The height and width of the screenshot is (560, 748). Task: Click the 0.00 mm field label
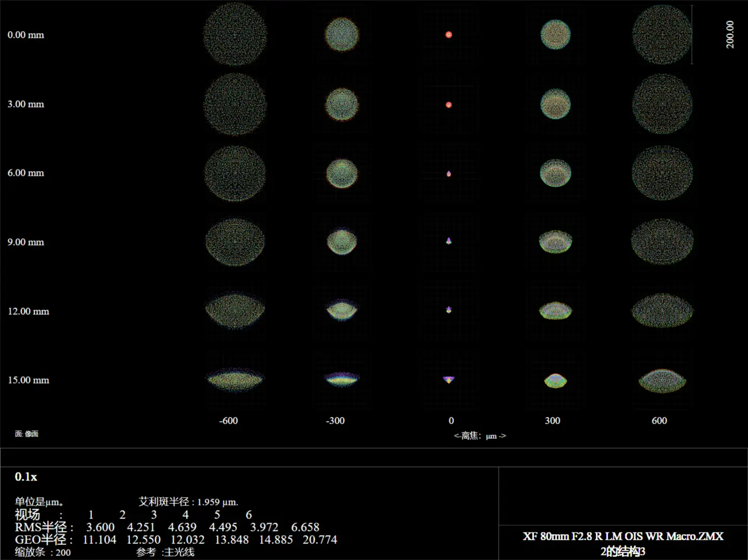pyautogui.click(x=26, y=35)
